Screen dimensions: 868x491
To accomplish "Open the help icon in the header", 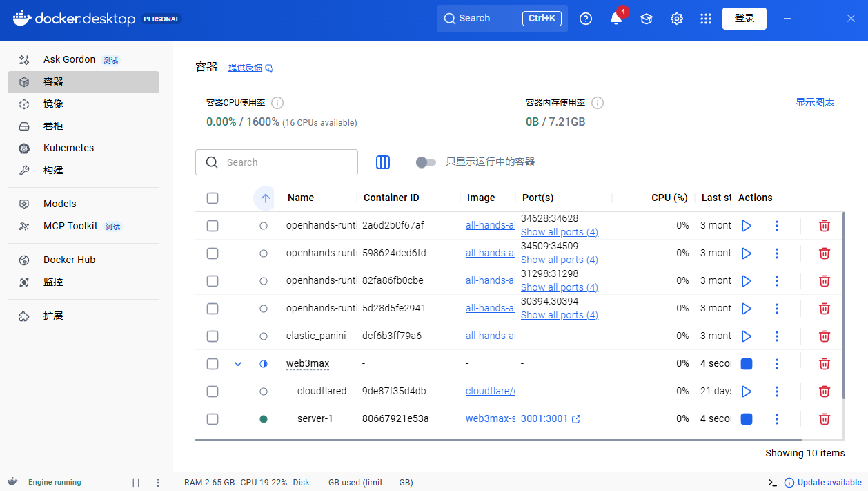I will click(x=586, y=19).
